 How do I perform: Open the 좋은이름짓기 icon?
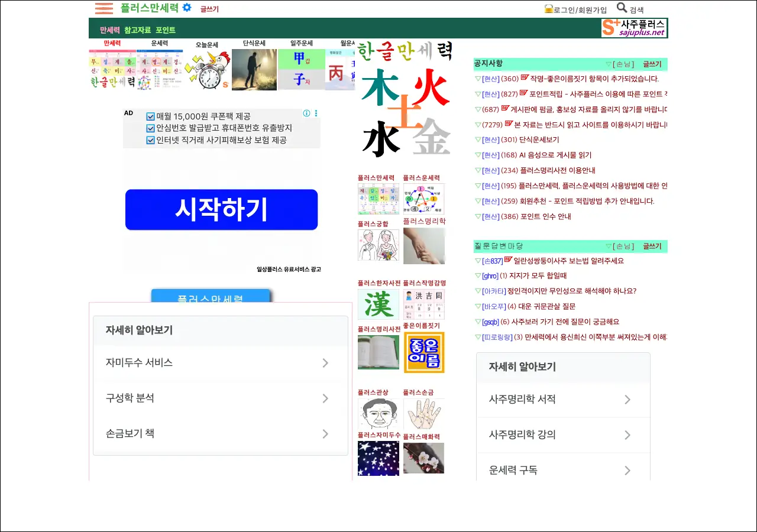coord(423,352)
